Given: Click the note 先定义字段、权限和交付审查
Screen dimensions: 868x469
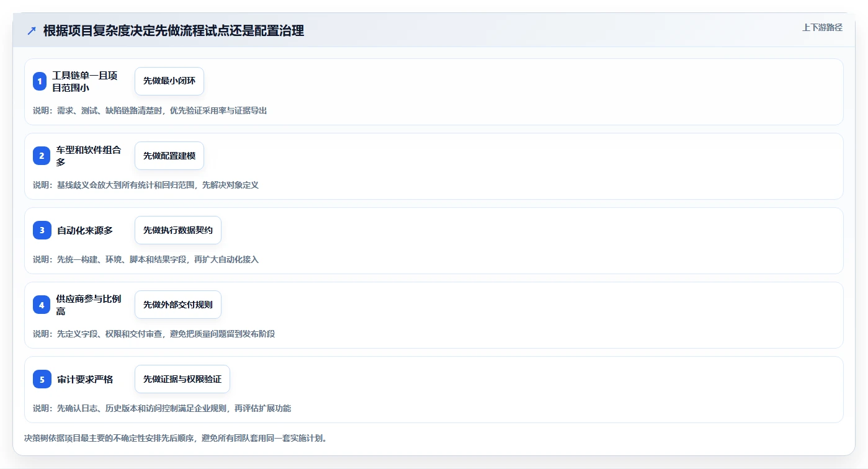Looking at the screenshot, I should coord(154,334).
